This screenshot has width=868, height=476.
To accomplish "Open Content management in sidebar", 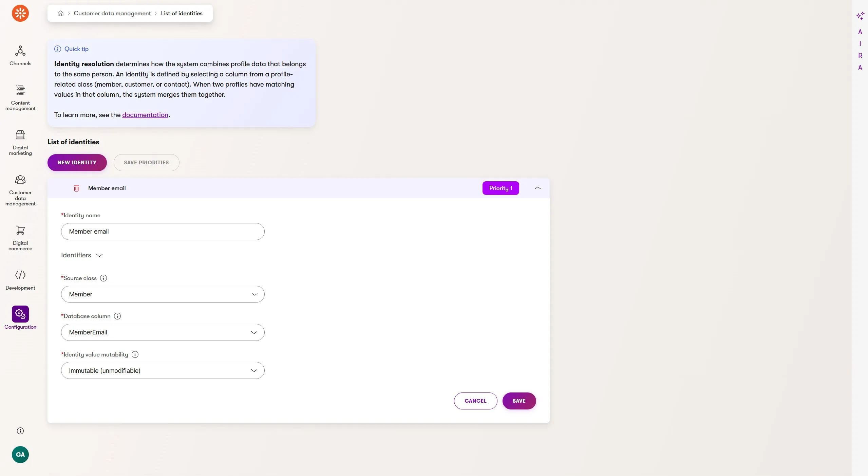I will coord(20,97).
